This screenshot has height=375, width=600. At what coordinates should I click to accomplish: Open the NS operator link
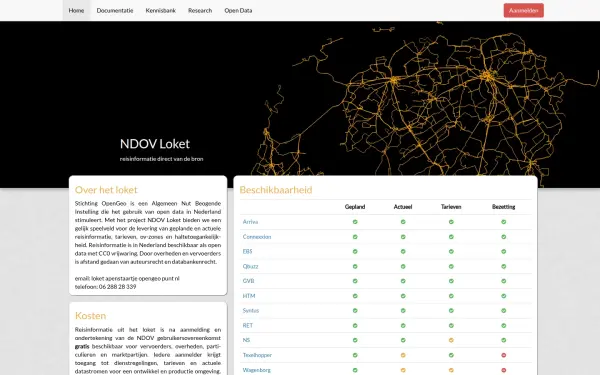[246, 340]
